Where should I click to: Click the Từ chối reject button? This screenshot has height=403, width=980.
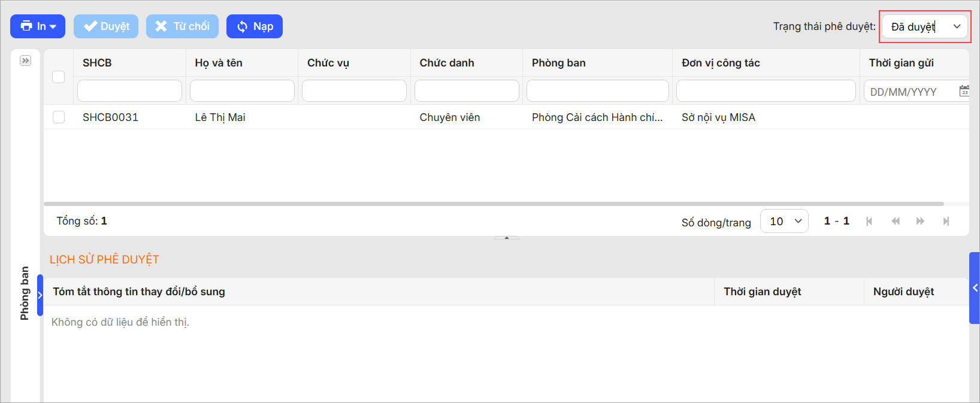[x=182, y=26]
